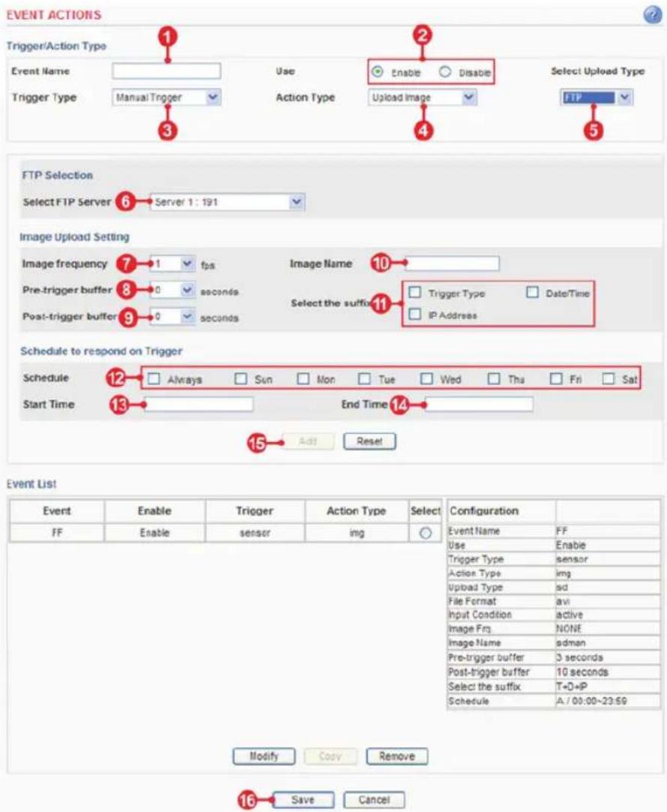Image resolution: width=667 pixels, height=812 pixels.
Task: Tick the Mon schedule checkbox
Action: coord(303,378)
